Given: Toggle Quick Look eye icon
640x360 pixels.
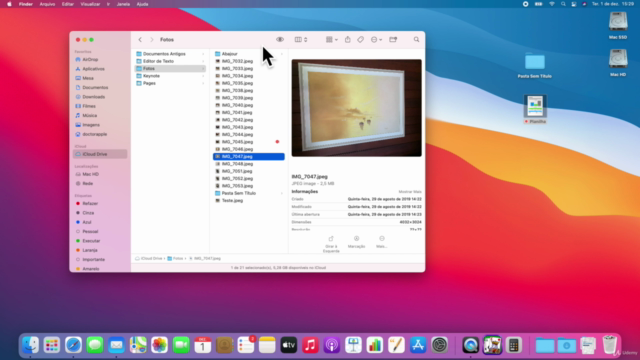Looking at the screenshot, I should [280, 40].
